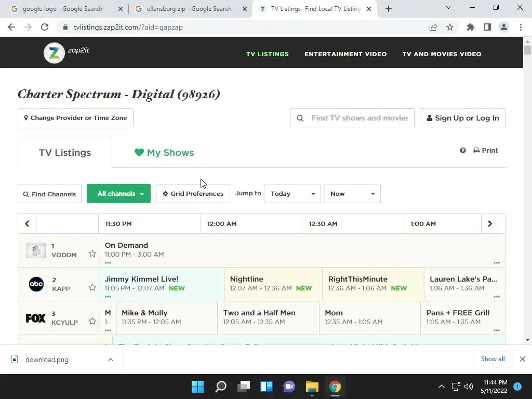Click Find Channels button

click(x=49, y=194)
